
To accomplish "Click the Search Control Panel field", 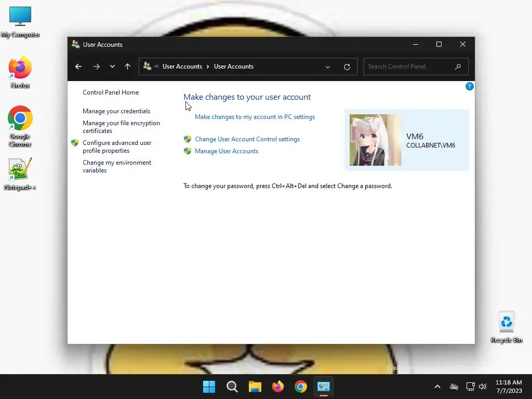I will tap(416, 66).
